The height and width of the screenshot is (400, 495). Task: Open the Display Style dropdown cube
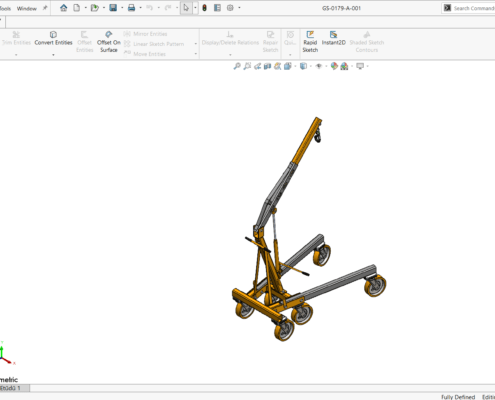[303, 66]
